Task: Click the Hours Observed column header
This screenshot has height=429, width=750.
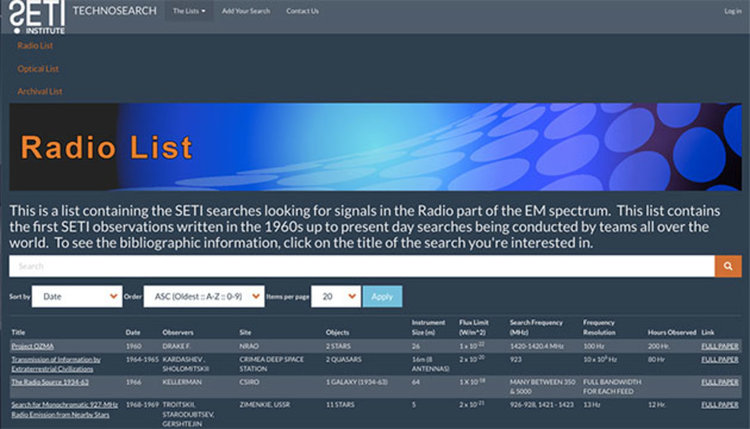Action: [x=672, y=332]
